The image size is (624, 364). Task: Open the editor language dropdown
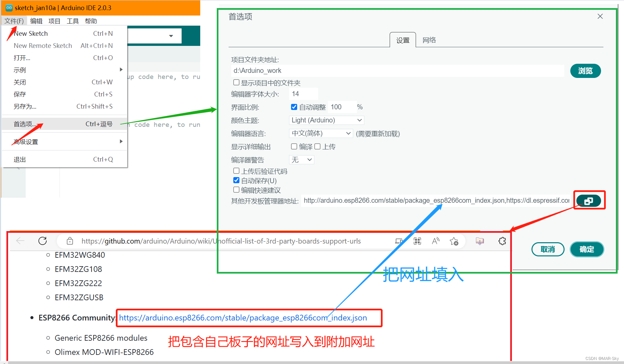coord(321,133)
